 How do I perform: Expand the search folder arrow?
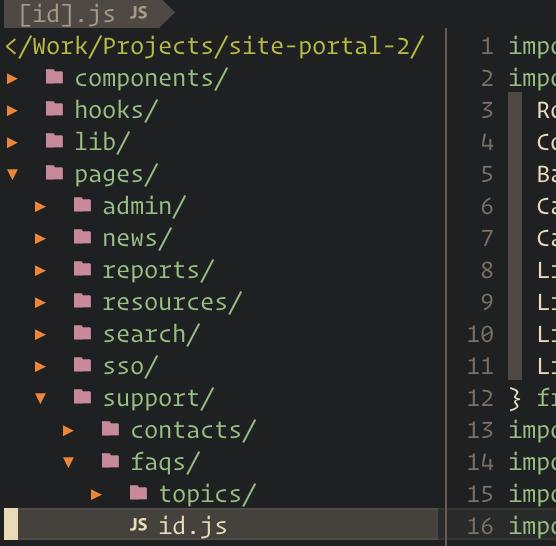[x=40, y=334]
